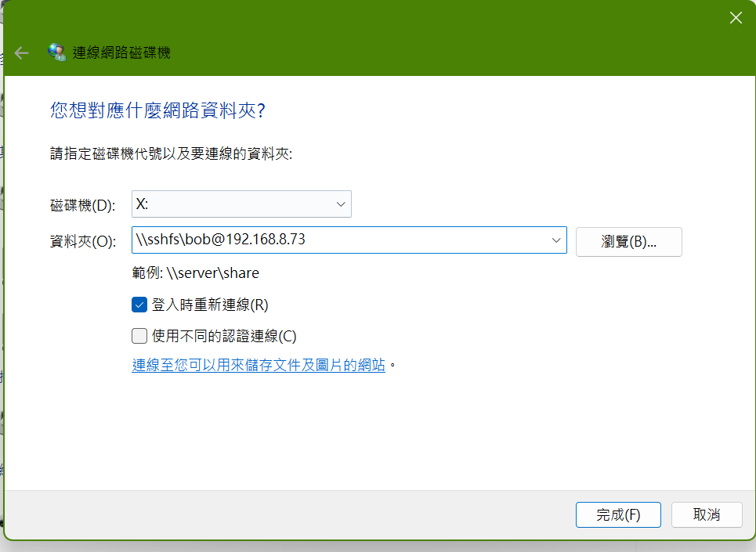Click the 連線網路磁碟機 title text

point(121,53)
